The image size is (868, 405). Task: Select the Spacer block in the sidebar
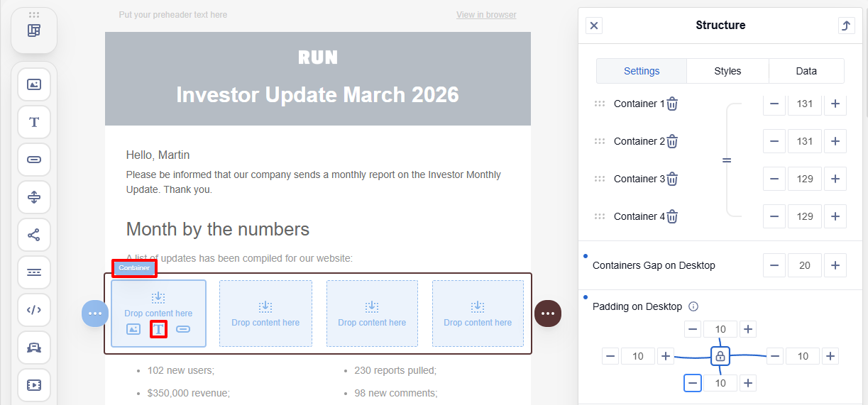click(34, 197)
